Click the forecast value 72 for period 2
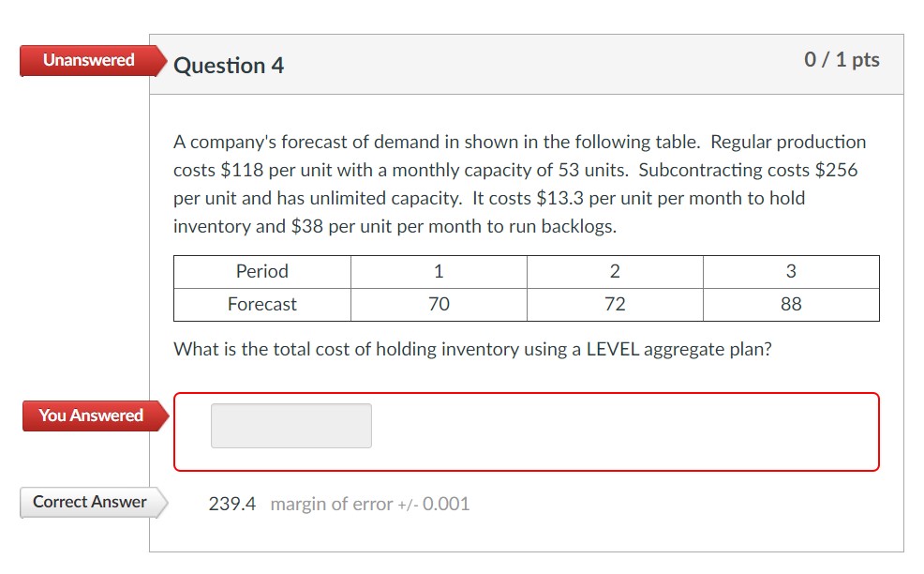Image resolution: width=924 pixels, height=574 pixels. point(615,303)
